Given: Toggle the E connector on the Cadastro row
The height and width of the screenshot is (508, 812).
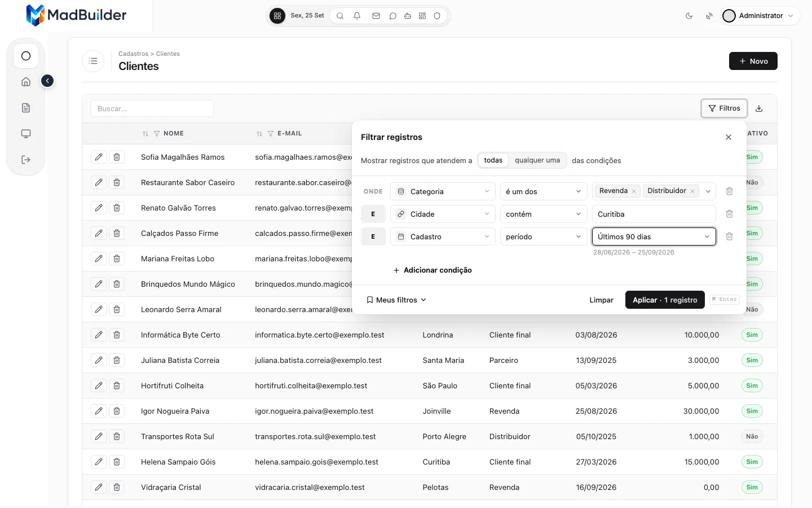Looking at the screenshot, I should pyautogui.click(x=373, y=237).
